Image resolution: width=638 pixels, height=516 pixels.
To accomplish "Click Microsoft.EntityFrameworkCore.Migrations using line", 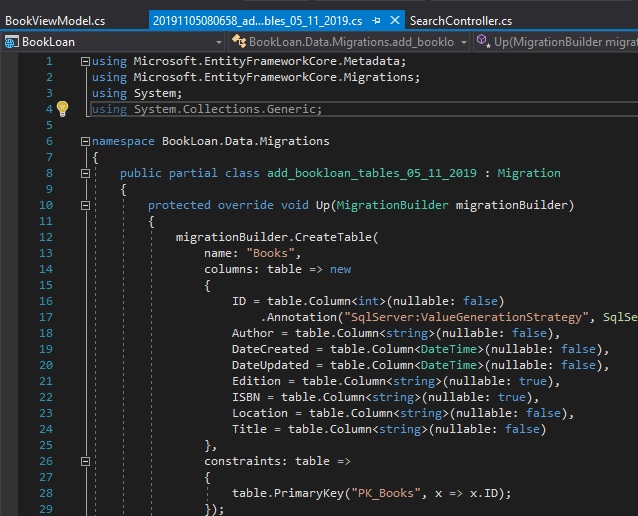I will [256, 77].
